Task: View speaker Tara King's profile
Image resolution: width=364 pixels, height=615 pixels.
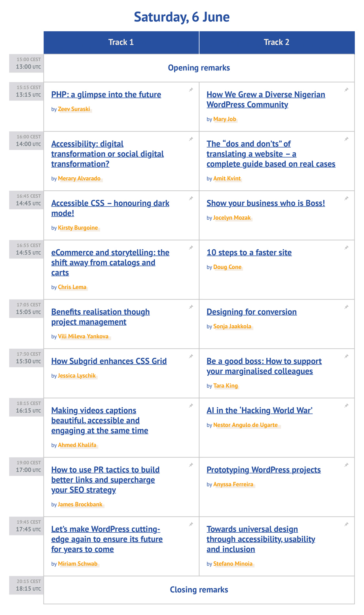Action: tap(226, 386)
